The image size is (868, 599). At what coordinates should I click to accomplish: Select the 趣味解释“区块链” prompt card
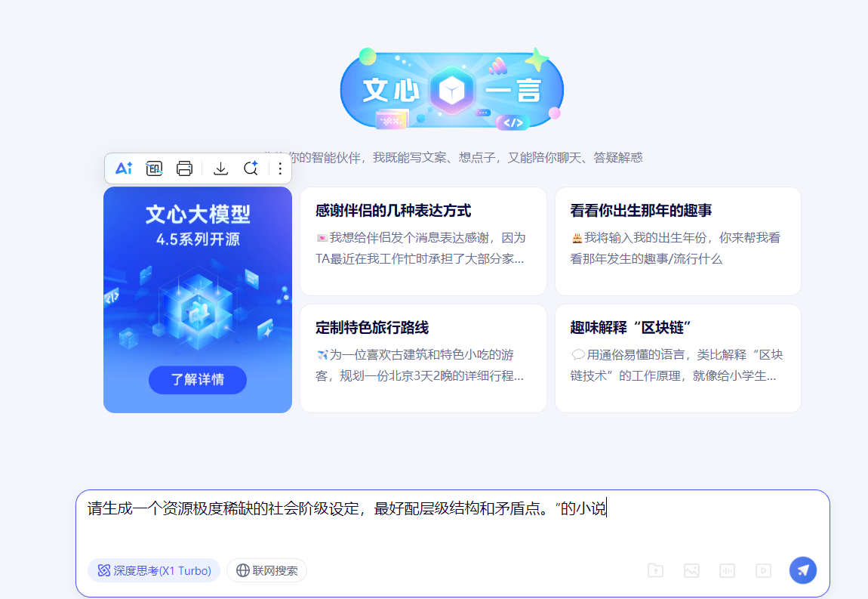click(x=678, y=359)
